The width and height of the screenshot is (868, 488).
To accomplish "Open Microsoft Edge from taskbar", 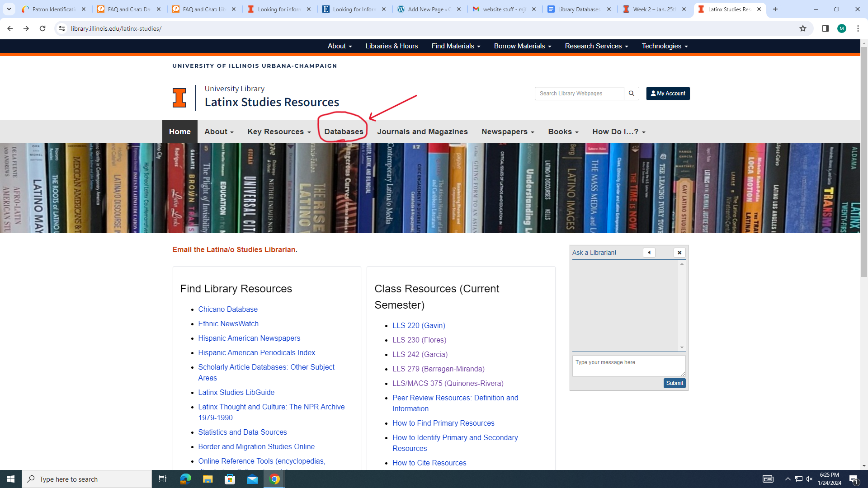I will point(185,479).
